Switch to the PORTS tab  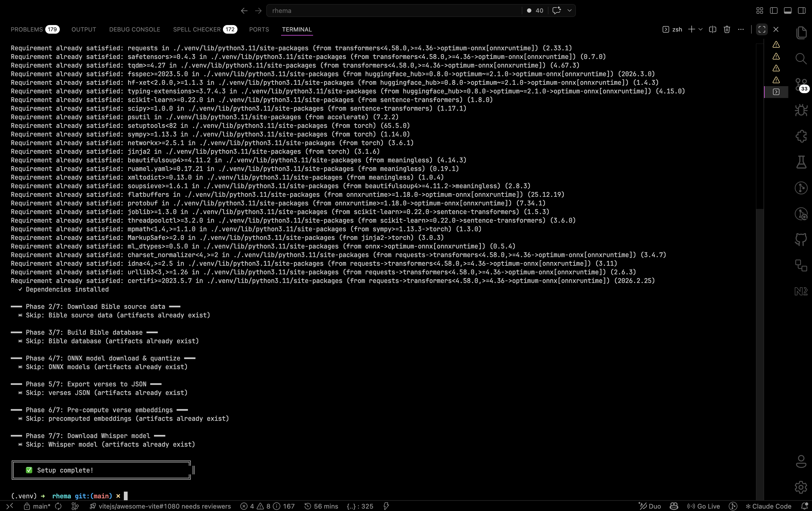pos(259,29)
